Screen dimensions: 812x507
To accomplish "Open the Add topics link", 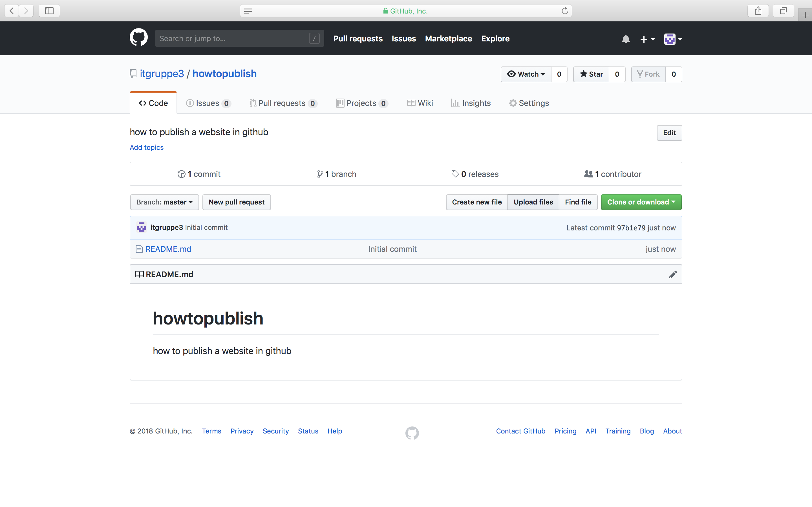I will click(146, 147).
